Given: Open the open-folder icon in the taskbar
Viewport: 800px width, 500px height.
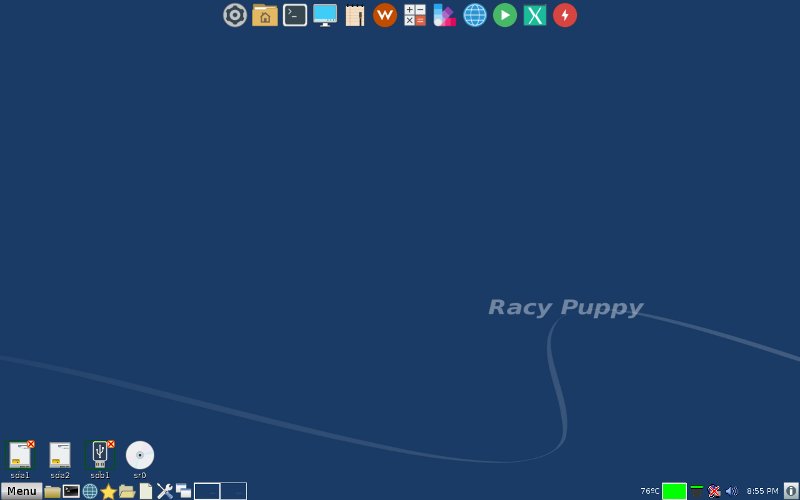Looking at the screenshot, I should [127, 491].
